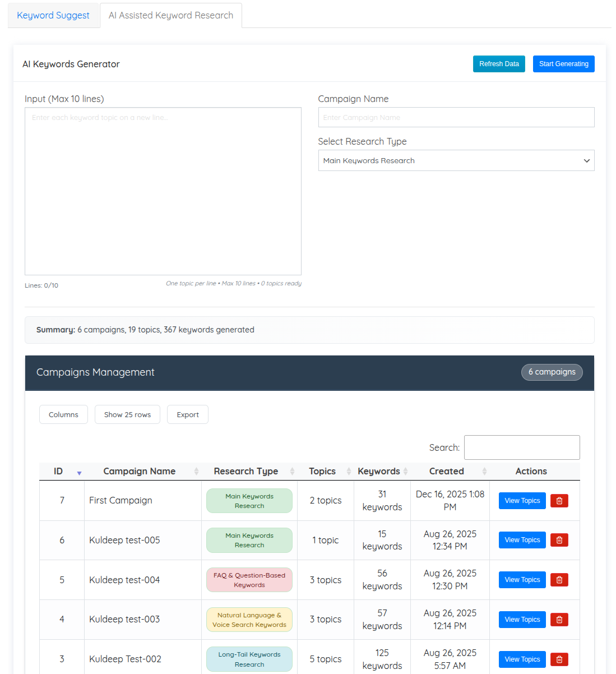This screenshot has width=616, height=674.
Task: Click trash icon for Kuldeep test-005
Action: (x=559, y=540)
